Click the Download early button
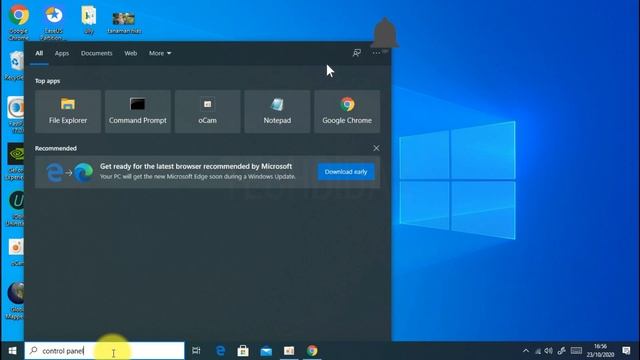Image resolution: width=640 pixels, height=360 pixels. pyautogui.click(x=346, y=172)
